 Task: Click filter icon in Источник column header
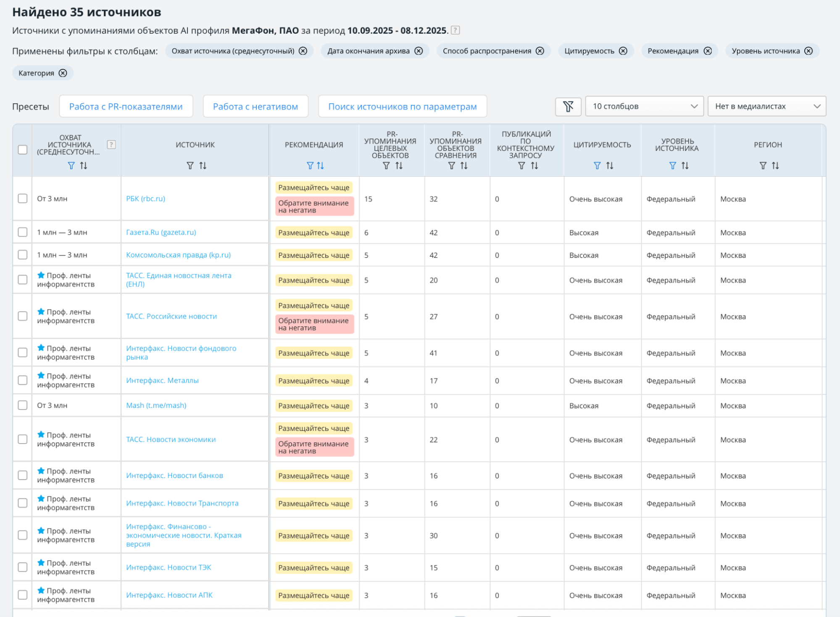(190, 165)
